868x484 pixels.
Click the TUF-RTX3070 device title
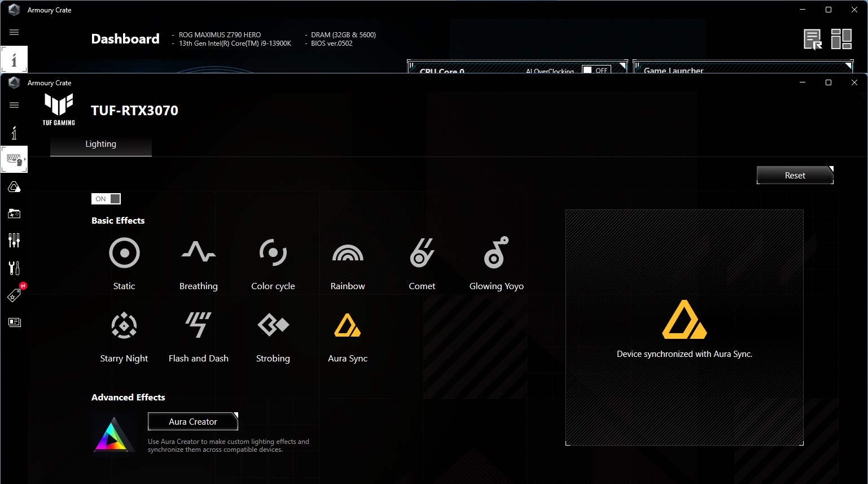[x=134, y=111]
